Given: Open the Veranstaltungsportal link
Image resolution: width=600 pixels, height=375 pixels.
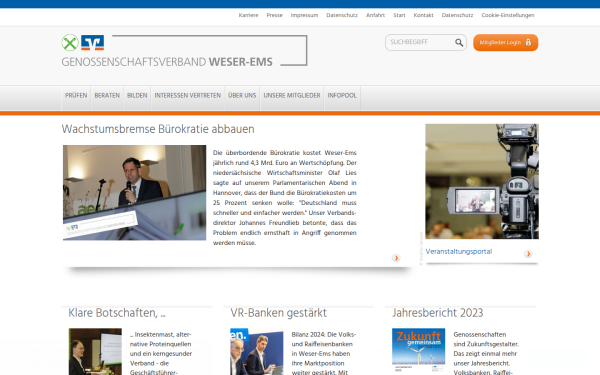Looking at the screenshot, I should coord(459,251).
